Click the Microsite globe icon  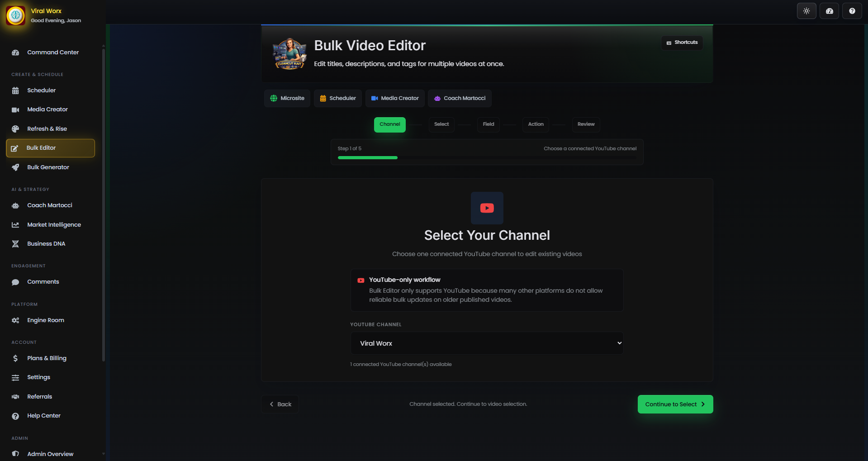pyautogui.click(x=274, y=98)
